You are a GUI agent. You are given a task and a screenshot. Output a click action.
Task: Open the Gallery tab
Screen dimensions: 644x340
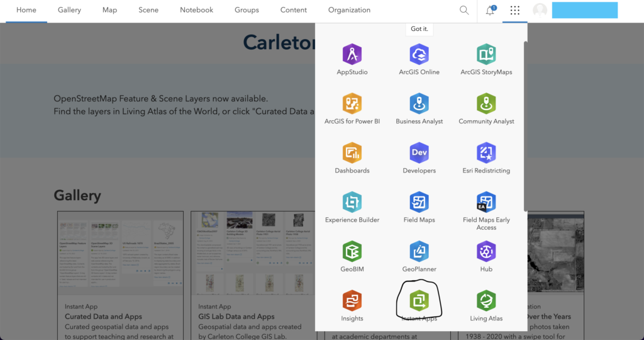click(x=69, y=10)
